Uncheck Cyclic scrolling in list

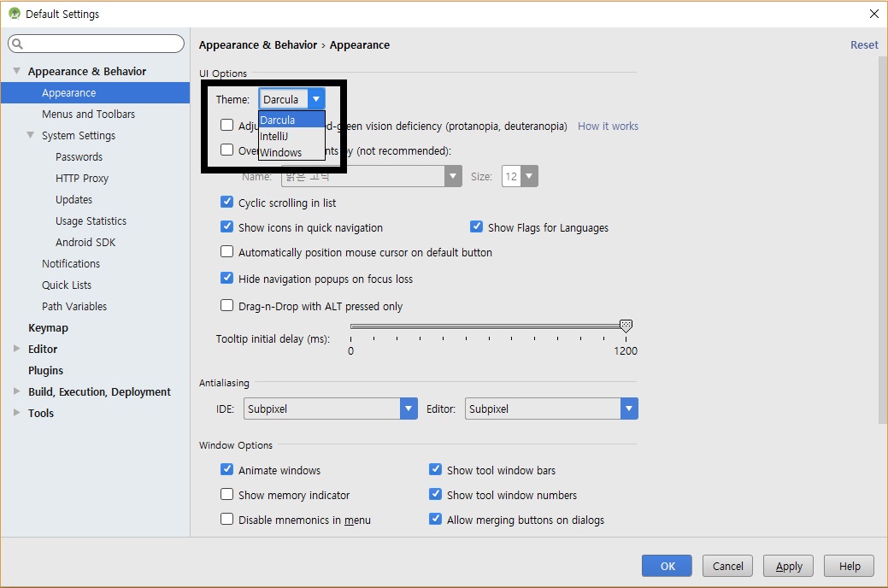[x=226, y=202]
